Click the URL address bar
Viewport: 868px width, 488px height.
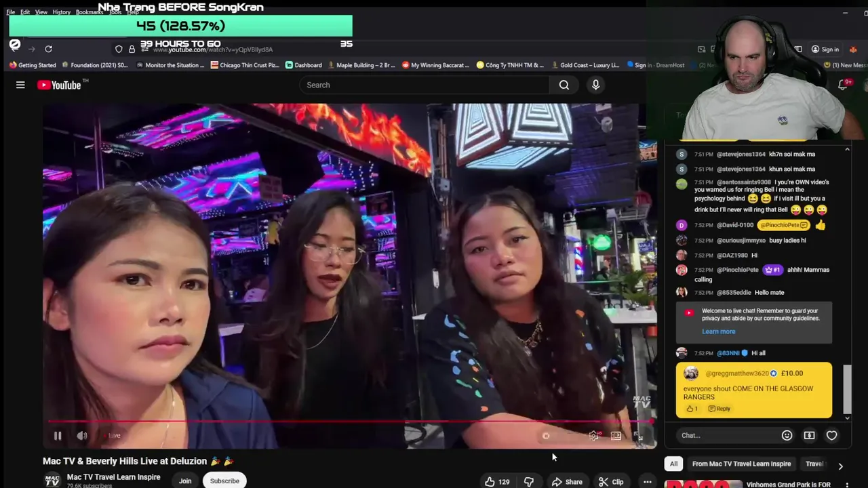214,49
